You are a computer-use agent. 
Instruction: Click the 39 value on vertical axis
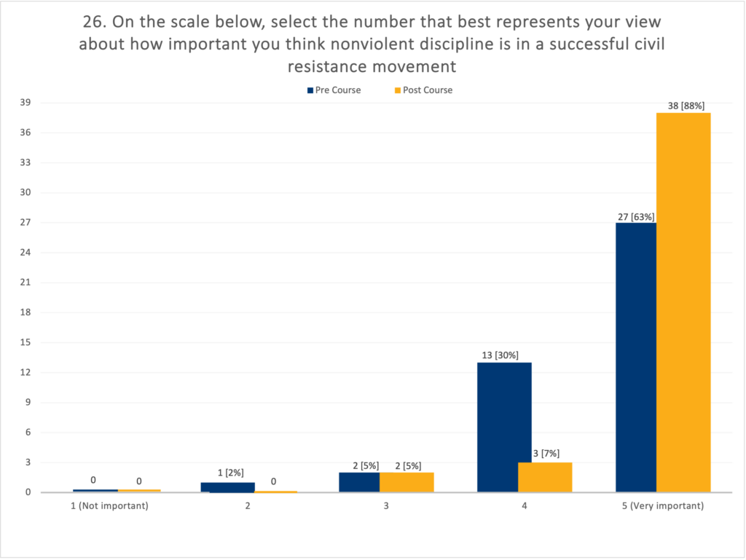tap(25, 103)
